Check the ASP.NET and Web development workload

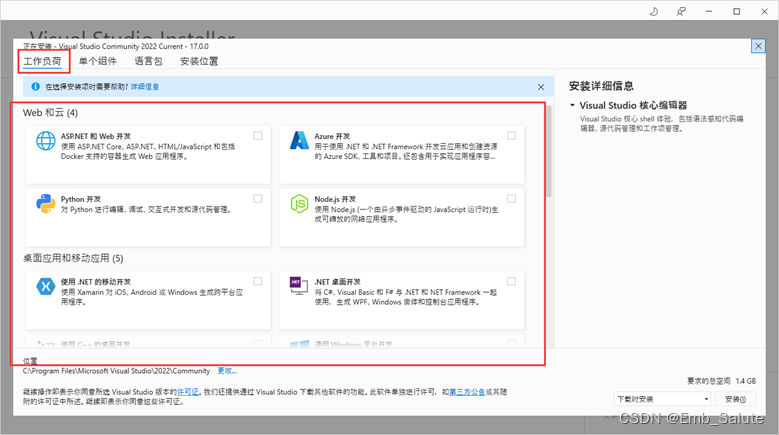[x=258, y=136]
